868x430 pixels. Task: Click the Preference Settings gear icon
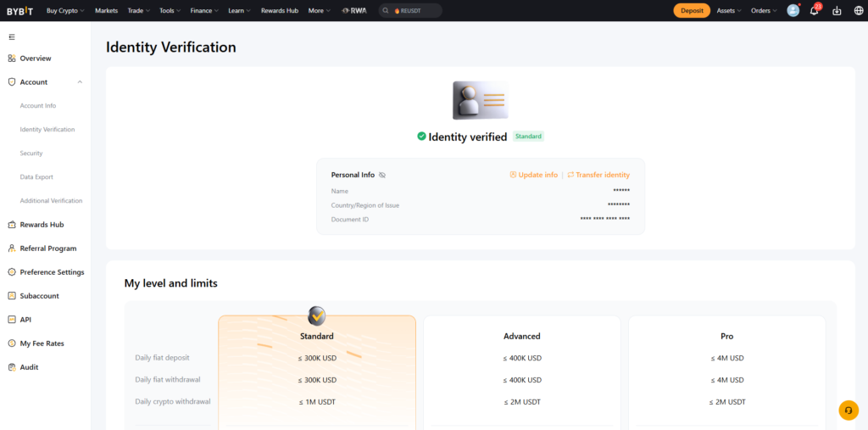tap(12, 272)
